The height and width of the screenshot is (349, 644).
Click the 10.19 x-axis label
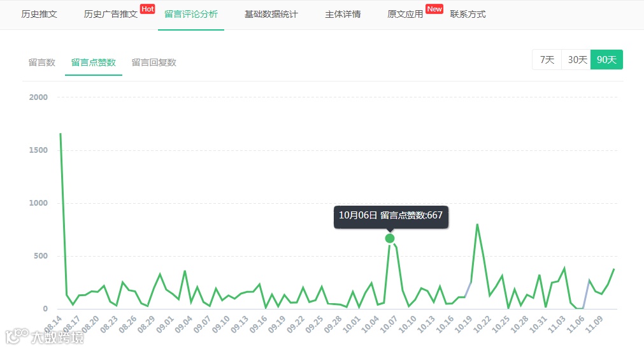point(464,324)
